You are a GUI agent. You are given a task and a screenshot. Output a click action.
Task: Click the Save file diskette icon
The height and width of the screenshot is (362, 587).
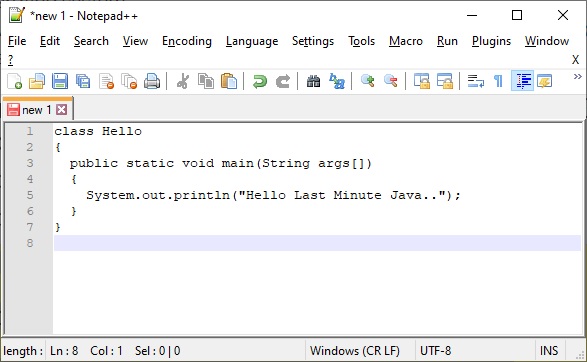tap(60, 81)
